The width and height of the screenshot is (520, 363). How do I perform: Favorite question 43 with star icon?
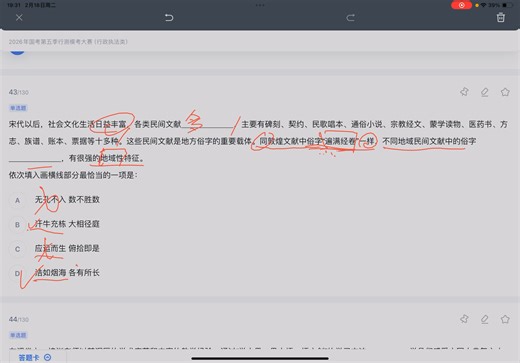point(505,92)
